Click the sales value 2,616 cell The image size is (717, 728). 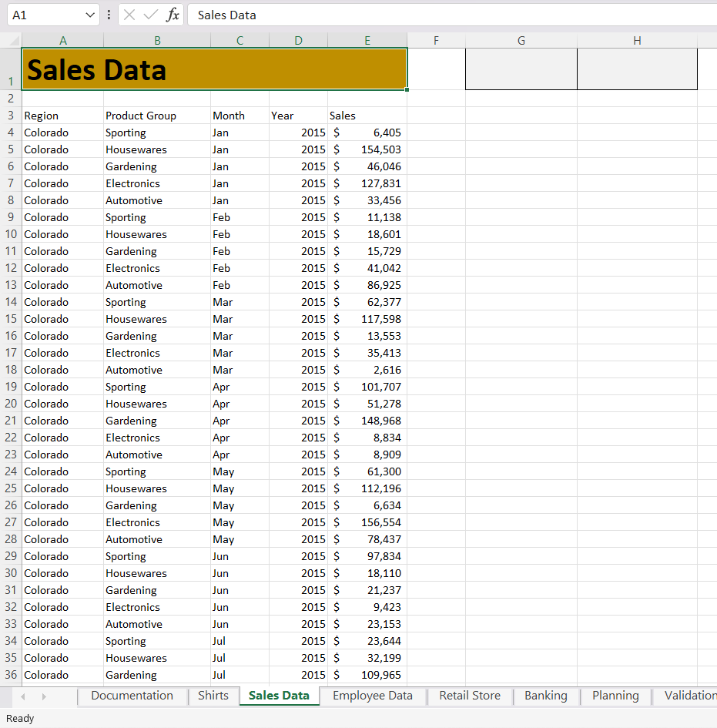367,370
